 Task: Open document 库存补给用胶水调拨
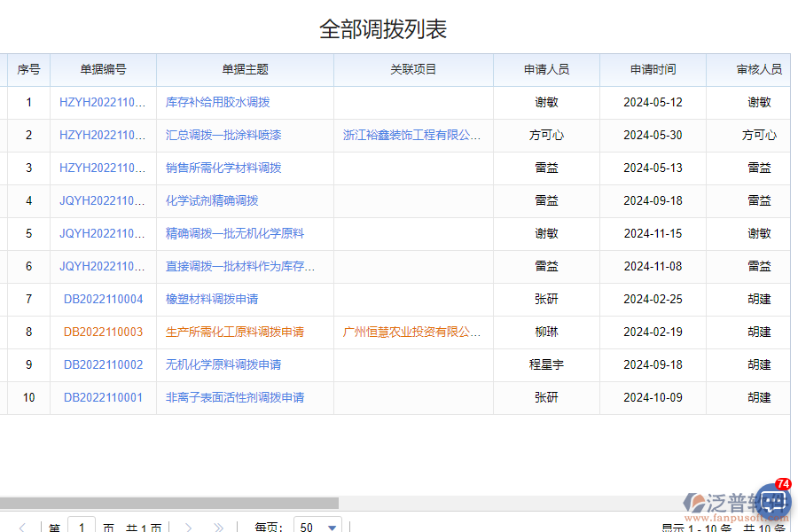pos(219,102)
